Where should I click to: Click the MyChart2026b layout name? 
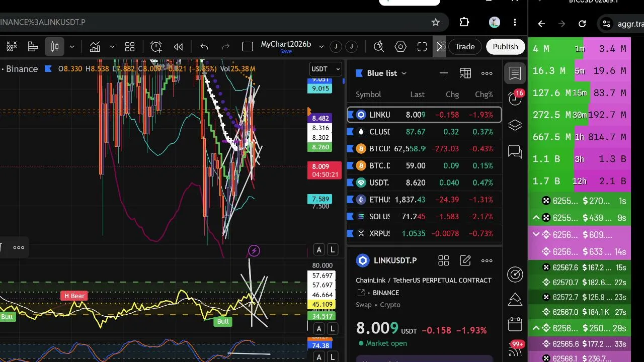click(286, 44)
